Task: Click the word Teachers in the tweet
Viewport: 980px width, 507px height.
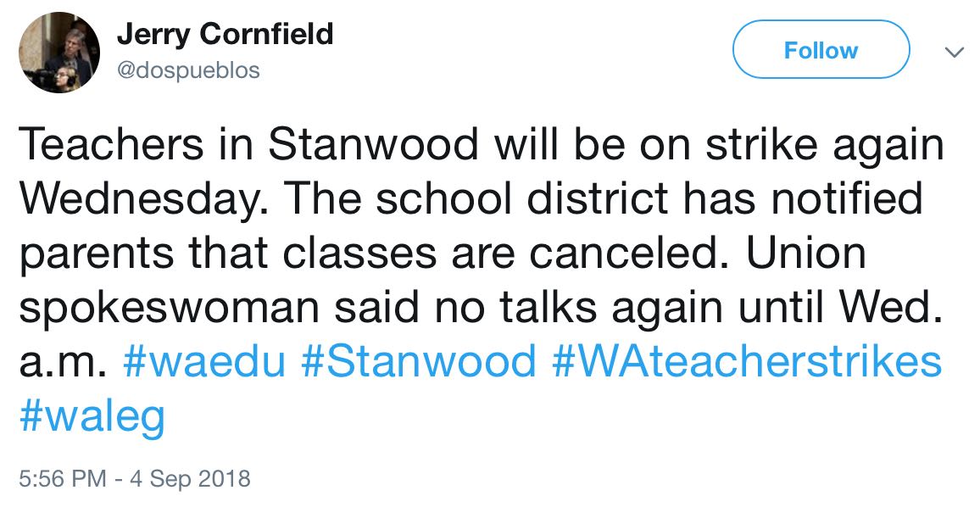Action: point(111,145)
